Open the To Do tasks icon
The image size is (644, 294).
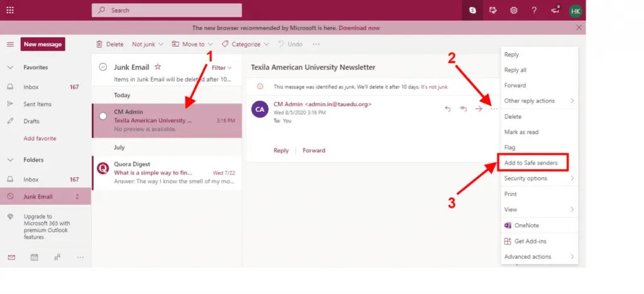click(493, 10)
